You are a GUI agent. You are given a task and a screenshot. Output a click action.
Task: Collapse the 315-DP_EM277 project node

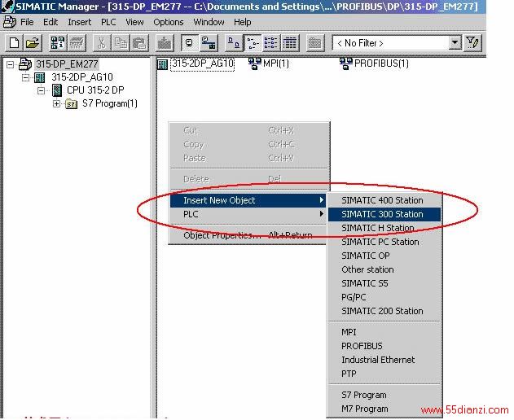click(10, 64)
